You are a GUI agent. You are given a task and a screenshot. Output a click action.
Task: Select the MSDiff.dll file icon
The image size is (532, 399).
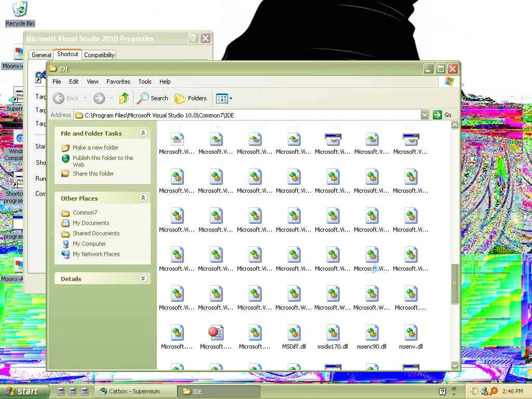click(x=294, y=332)
